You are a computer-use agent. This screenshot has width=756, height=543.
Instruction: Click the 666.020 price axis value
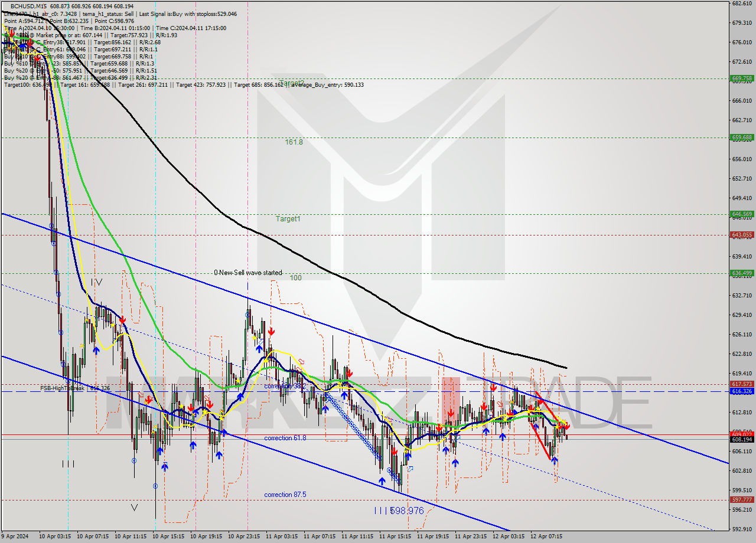pyautogui.click(x=741, y=100)
